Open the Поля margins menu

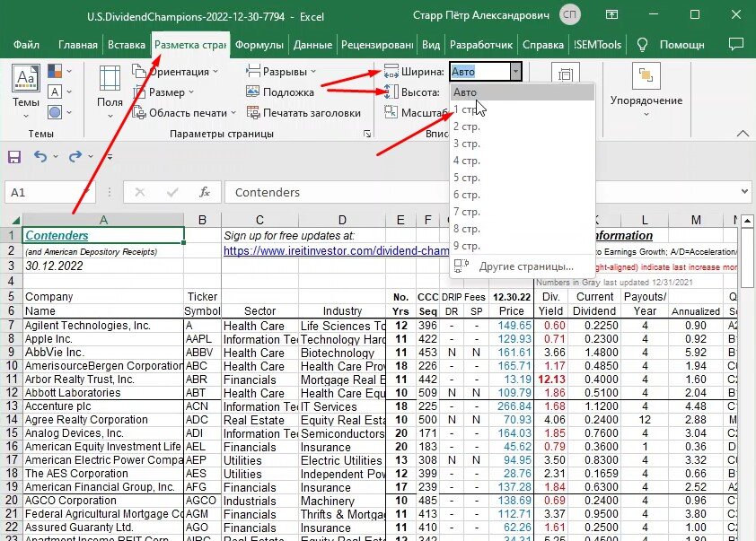pyautogui.click(x=110, y=92)
